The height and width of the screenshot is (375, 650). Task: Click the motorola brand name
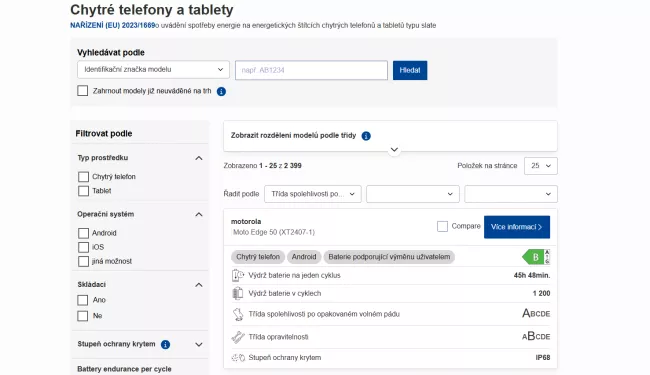pos(246,222)
